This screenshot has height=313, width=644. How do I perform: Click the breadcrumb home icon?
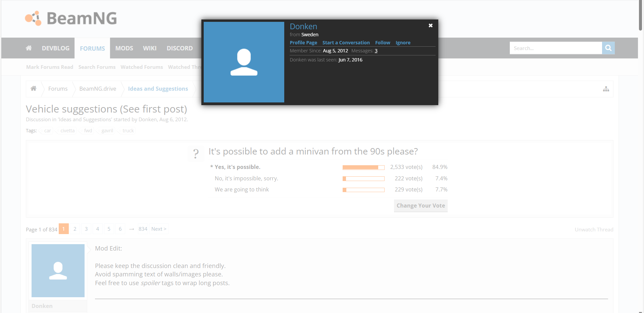(34, 88)
